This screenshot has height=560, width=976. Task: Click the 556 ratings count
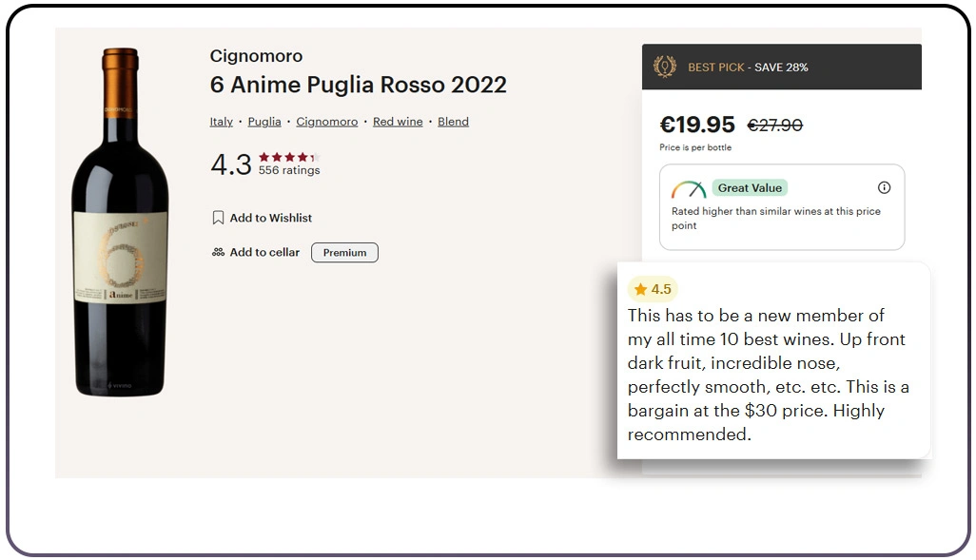pyautogui.click(x=289, y=171)
